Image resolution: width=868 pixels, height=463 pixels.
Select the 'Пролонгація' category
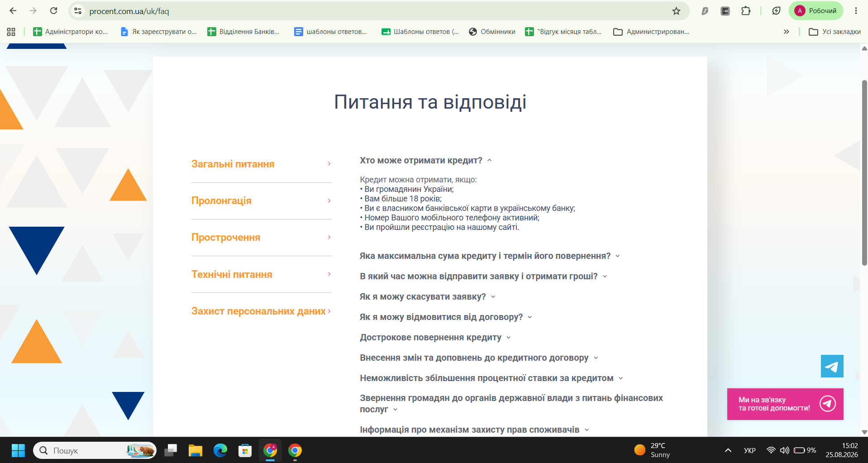[261, 200]
